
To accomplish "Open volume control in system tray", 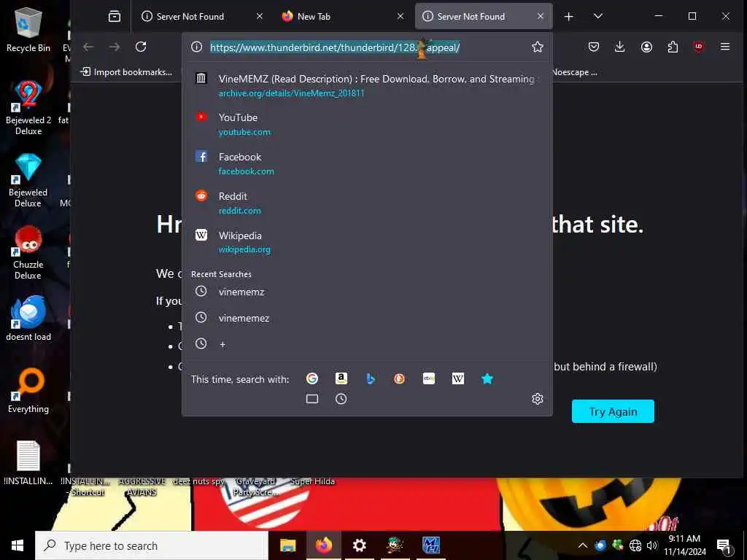I will [x=652, y=545].
